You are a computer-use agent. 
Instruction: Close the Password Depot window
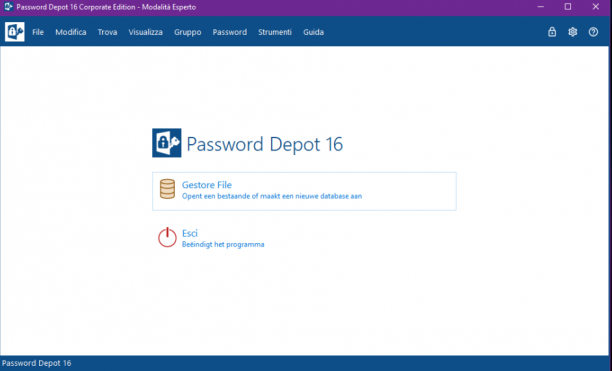pyautogui.click(x=596, y=7)
